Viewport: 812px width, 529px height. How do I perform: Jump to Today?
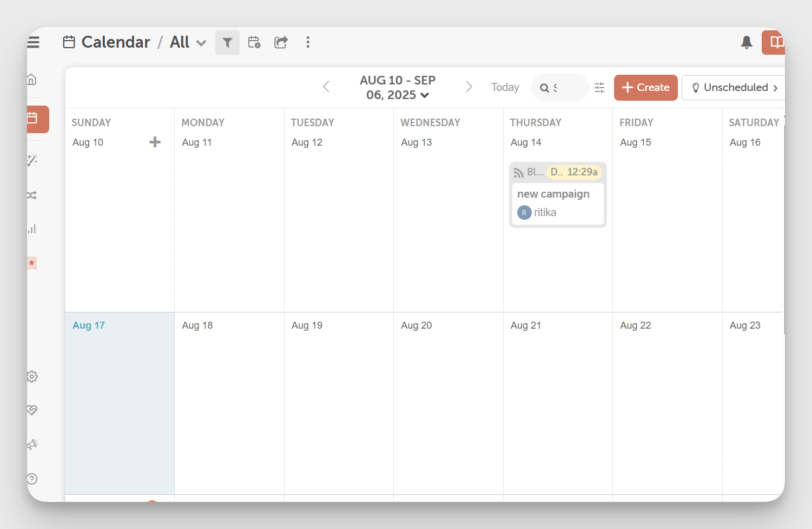click(x=505, y=87)
